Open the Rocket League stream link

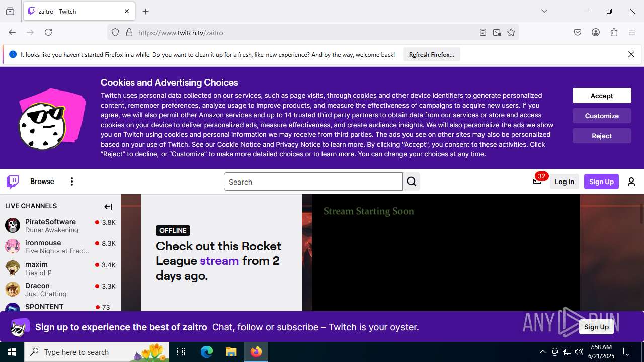coord(219,260)
